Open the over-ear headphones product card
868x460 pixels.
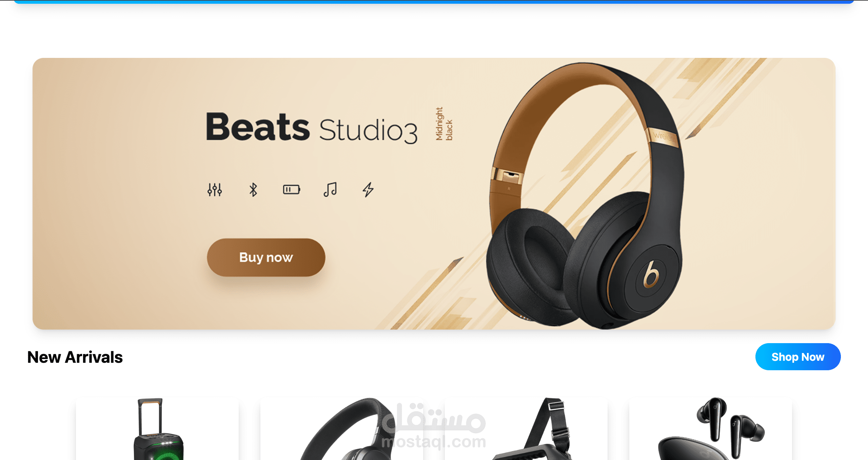pos(342,428)
